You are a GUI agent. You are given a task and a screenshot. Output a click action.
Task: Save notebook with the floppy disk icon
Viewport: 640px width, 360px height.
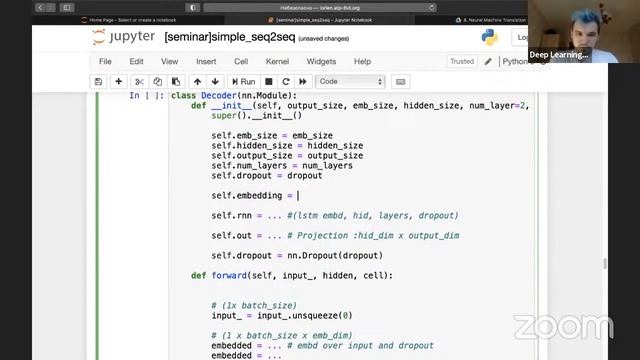pyautogui.click(x=98, y=82)
